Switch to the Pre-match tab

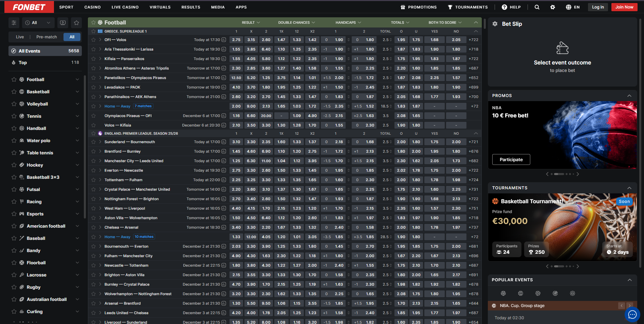[47, 37]
